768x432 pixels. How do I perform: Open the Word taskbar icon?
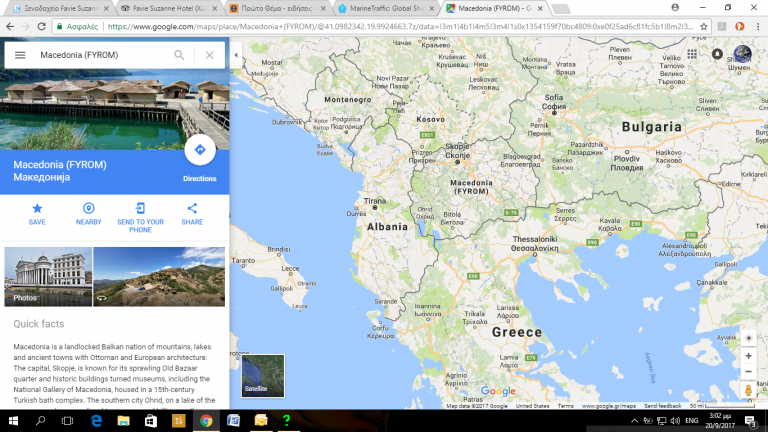click(233, 421)
